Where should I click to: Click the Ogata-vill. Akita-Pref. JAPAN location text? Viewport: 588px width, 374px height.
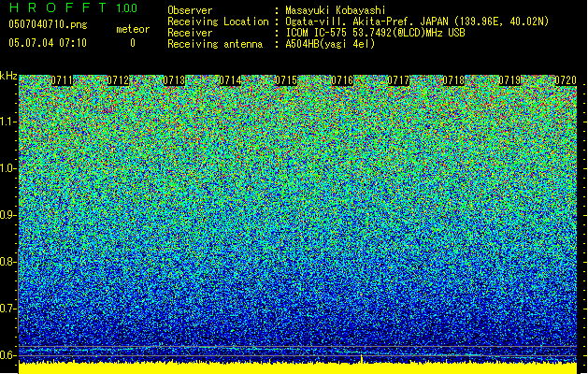417,22
